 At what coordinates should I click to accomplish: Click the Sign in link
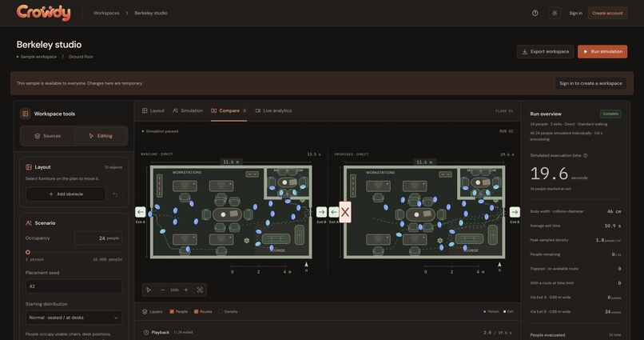click(575, 13)
